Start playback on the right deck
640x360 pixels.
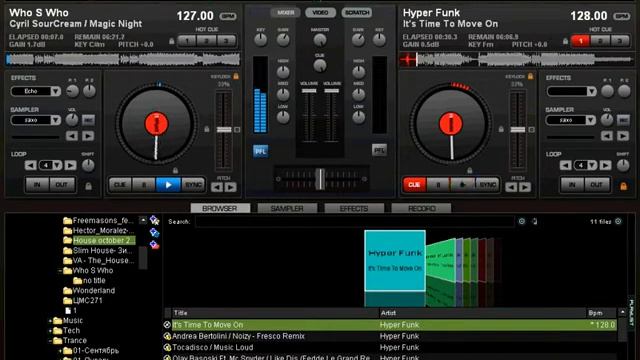462,185
